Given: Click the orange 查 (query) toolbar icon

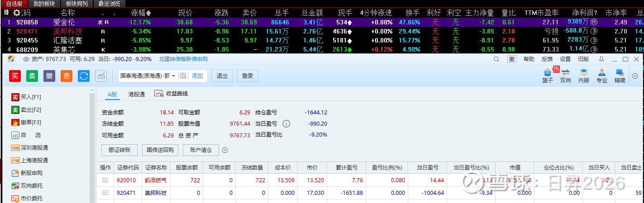Looking at the screenshot, I should tap(67, 76).
